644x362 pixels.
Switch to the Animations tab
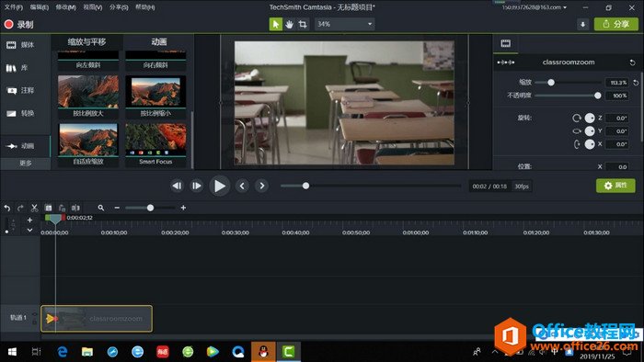[159, 42]
